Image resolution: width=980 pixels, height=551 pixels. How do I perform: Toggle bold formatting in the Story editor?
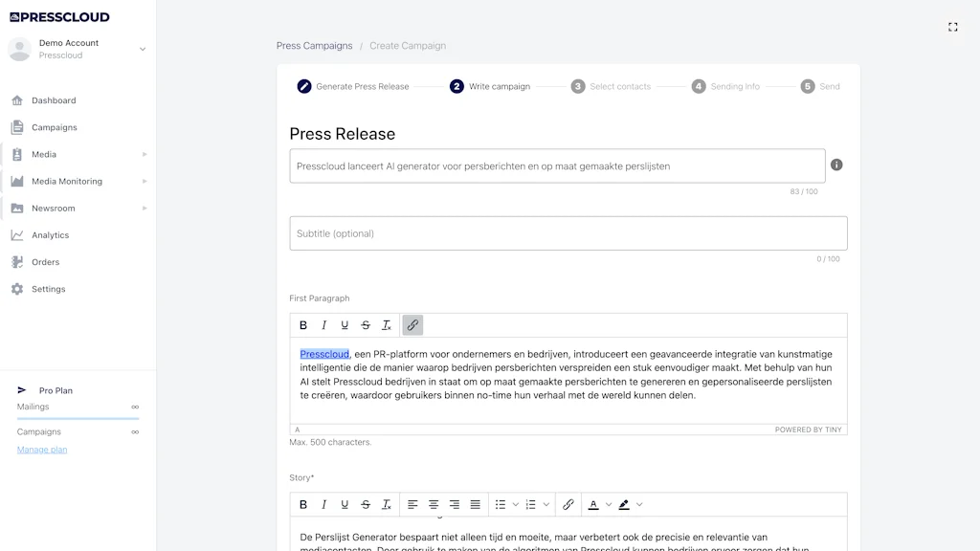coord(303,504)
